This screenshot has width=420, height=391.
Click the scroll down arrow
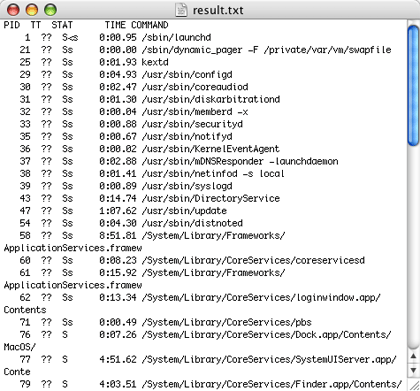413,370
